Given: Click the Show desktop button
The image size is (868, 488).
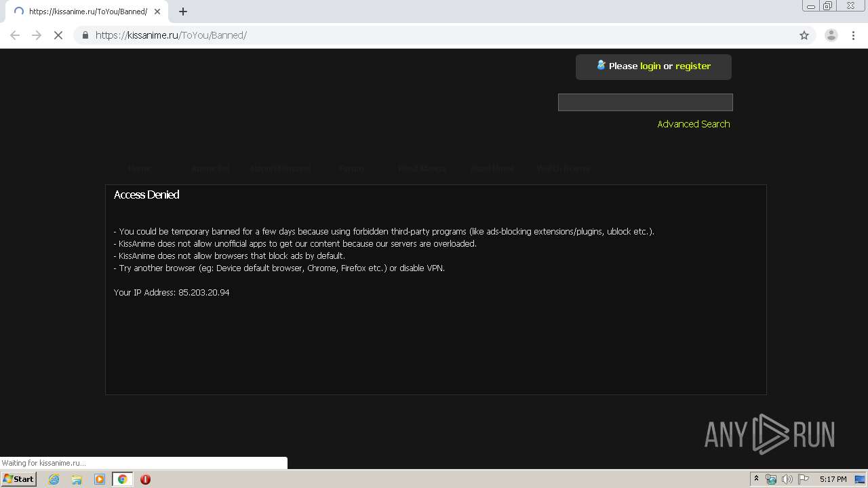Looking at the screenshot, I should coord(861,479).
